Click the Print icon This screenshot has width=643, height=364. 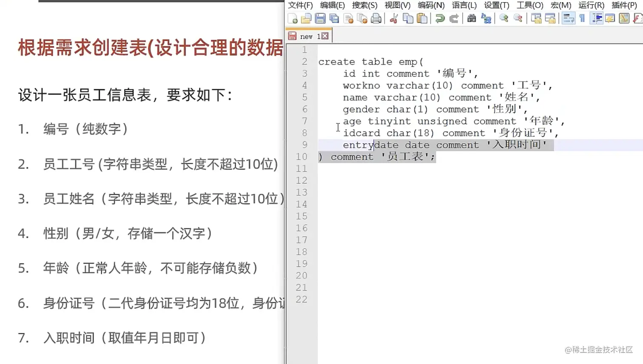(376, 18)
